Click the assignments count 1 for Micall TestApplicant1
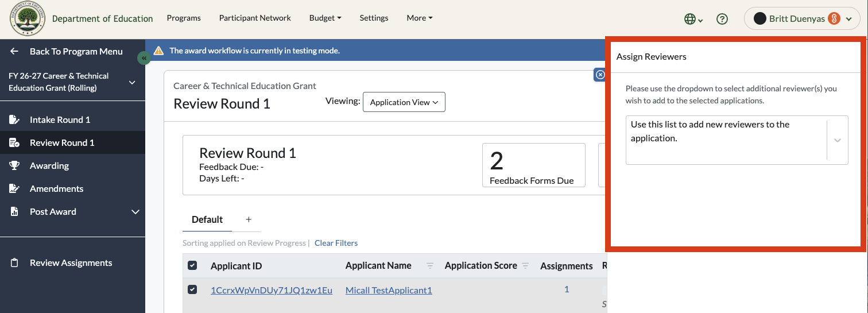Image resolution: width=868 pixels, height=313 pixels. (x=567, y=289)
